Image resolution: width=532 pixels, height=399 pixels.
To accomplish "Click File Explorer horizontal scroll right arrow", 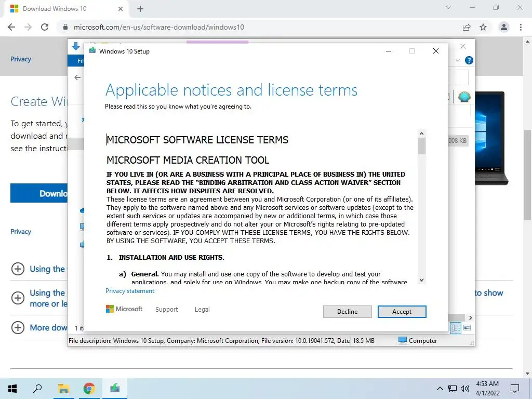I will 471,317.
